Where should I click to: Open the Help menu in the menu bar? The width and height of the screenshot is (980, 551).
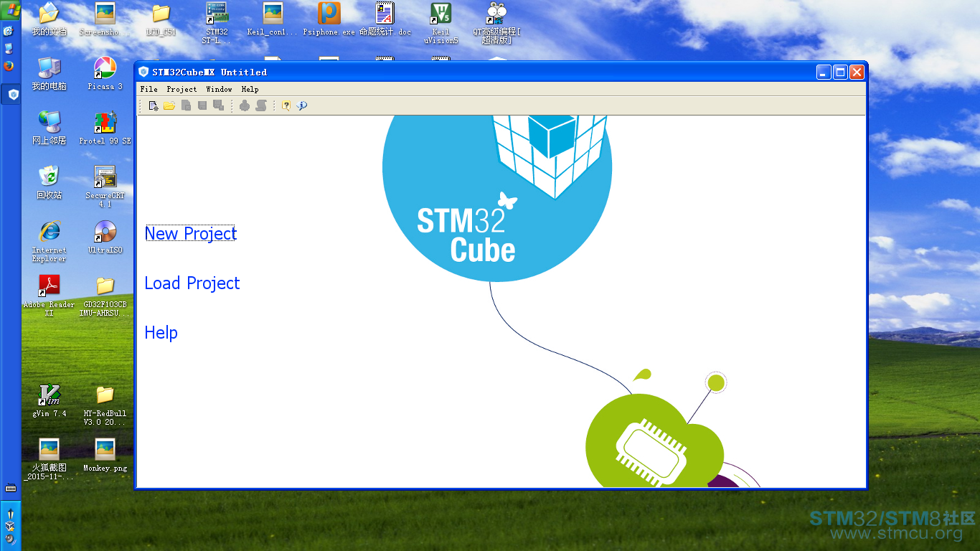coord(250,89)
